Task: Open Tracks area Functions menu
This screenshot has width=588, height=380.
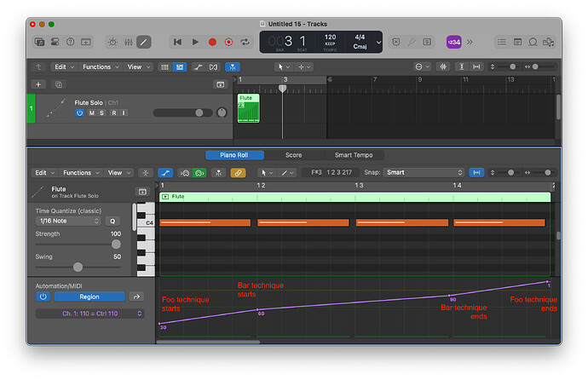Action: pyautogui.click(x=101, y=66)
